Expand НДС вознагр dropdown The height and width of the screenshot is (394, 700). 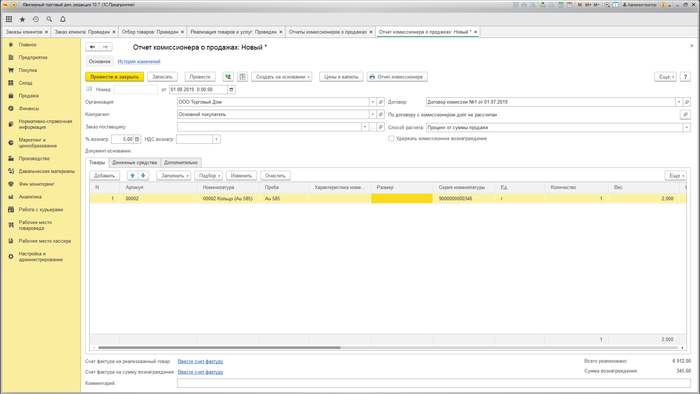tap(216, 139)
